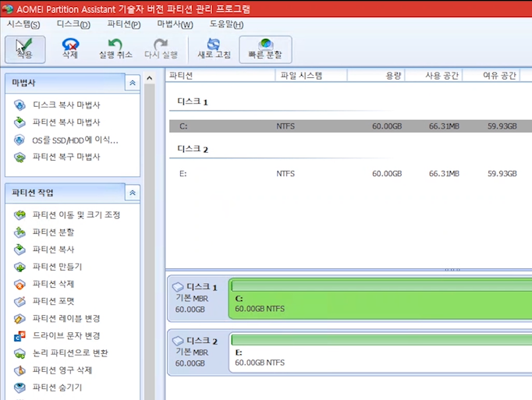Select 파티션 복사 operation

[44, 250]
